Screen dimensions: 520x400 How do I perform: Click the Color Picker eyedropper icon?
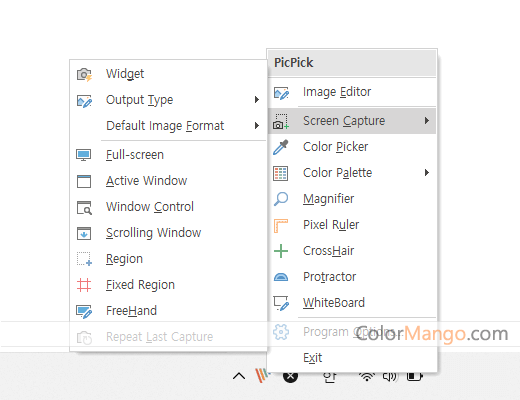click(x=281, y=147)
